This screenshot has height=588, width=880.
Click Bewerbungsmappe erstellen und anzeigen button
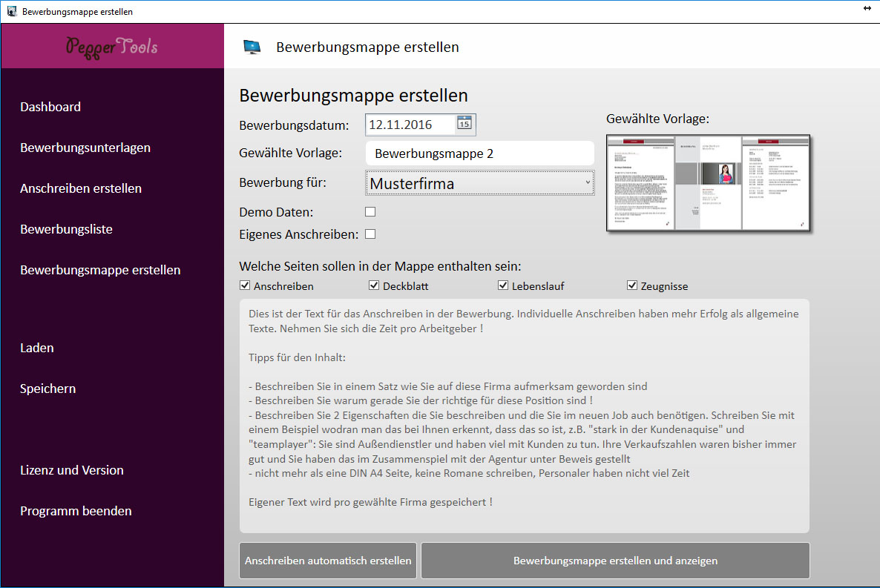click(615, 561)
